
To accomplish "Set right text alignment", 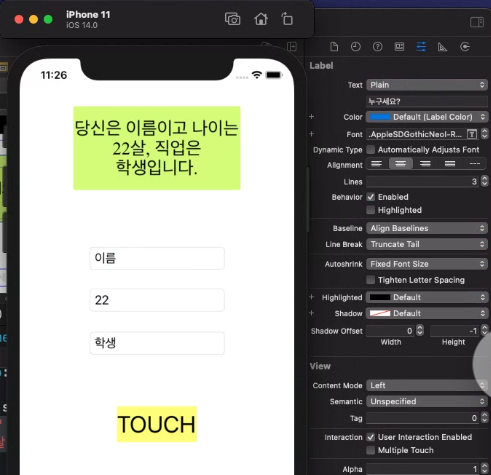I will pos(425,164).
